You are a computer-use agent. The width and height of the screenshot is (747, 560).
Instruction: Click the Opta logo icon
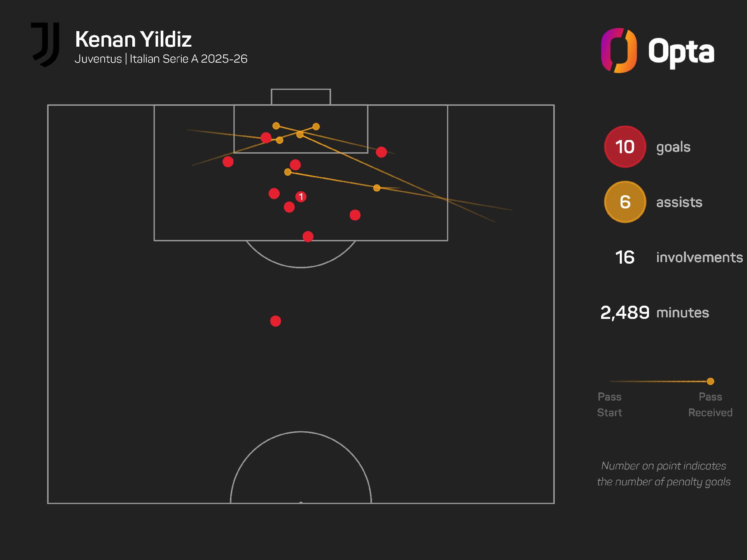click(x=619, y=51)
